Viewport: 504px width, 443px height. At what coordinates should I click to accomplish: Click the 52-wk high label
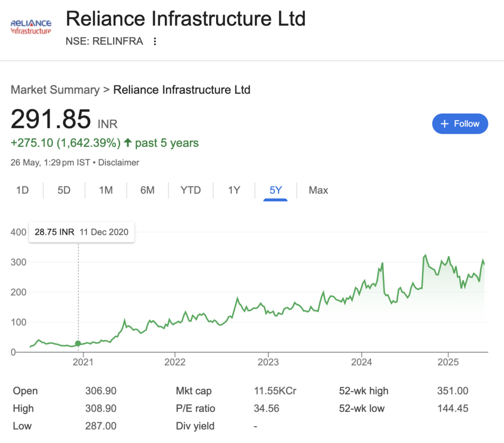click(x=364, y=391)
